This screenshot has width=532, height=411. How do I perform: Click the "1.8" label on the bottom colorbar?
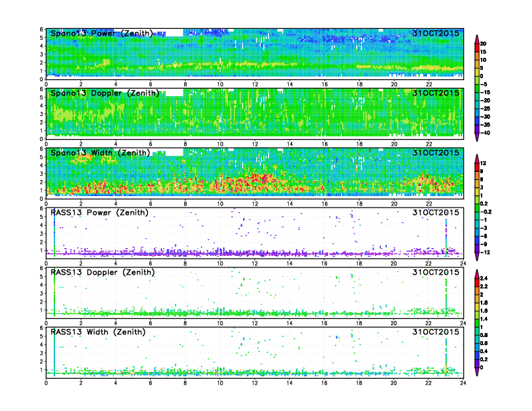tap(484, 303)
